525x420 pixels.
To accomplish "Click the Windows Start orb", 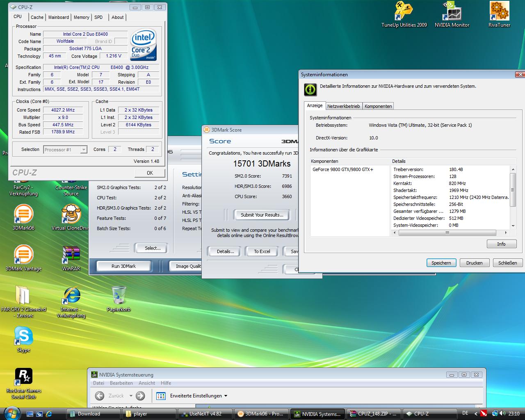I will point(11,413).
